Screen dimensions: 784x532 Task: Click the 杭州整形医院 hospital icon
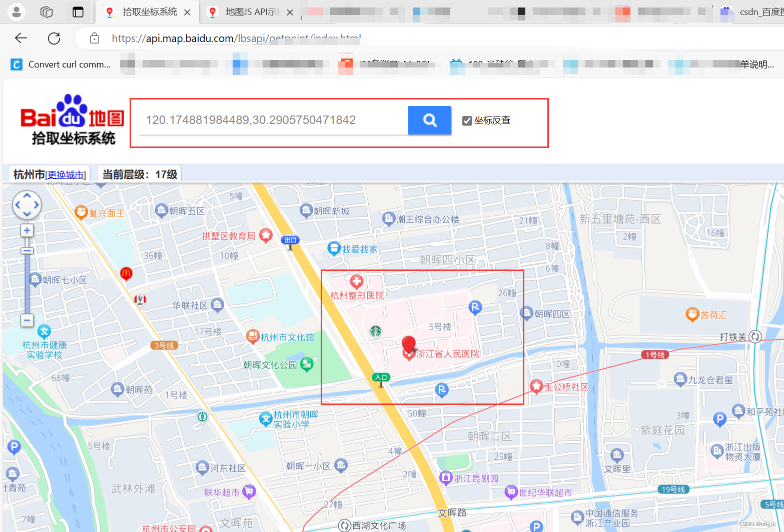[x=356, y=281]
